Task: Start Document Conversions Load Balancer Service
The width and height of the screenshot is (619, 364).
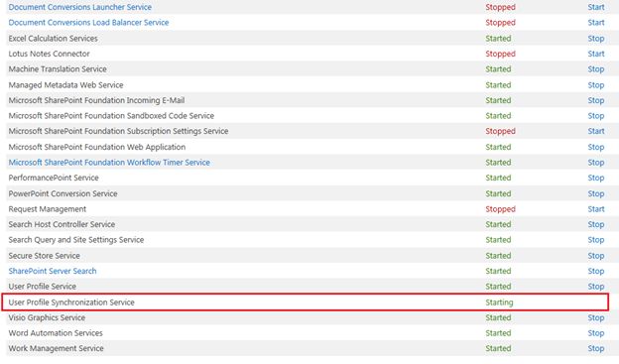Action: (596, 23)
